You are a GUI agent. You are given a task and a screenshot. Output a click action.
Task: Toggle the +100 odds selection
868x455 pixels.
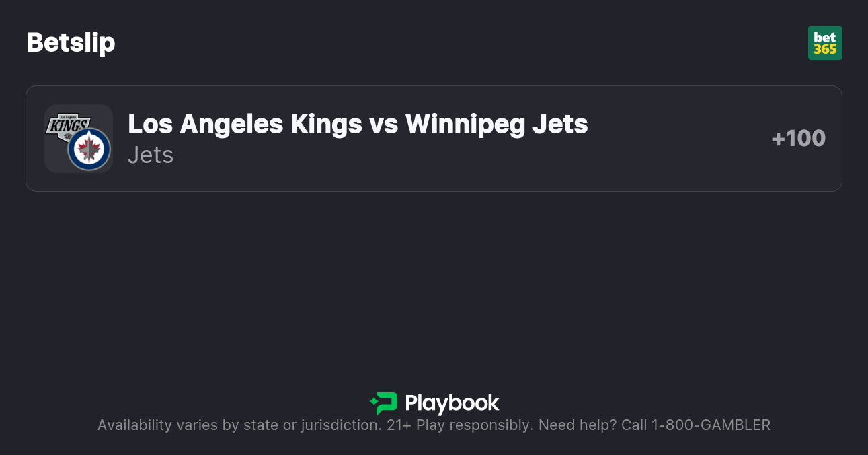798,138
